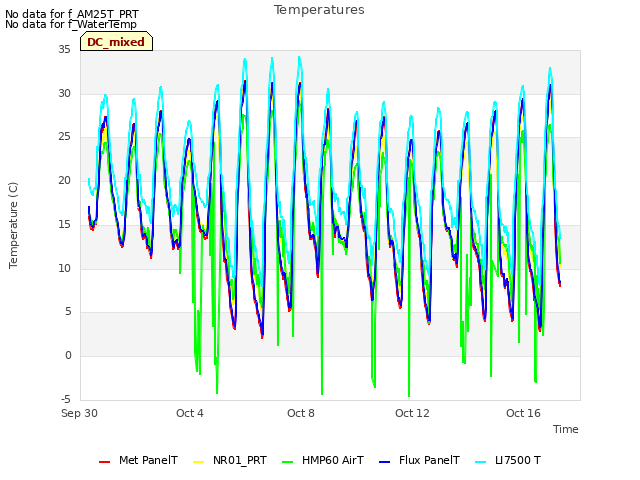
Task: Click the Oct 12 x-axis tick label
Action: coord(412,413)
